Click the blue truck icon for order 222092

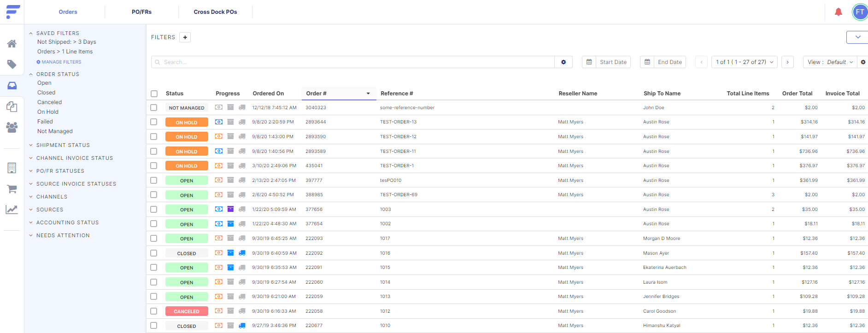[x=242, y=253]
